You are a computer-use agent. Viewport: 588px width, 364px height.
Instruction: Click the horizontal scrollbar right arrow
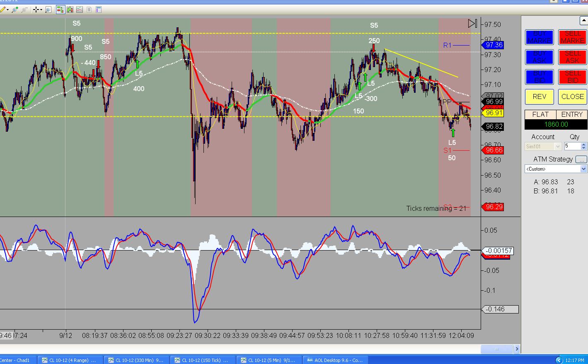coord(517,349)
